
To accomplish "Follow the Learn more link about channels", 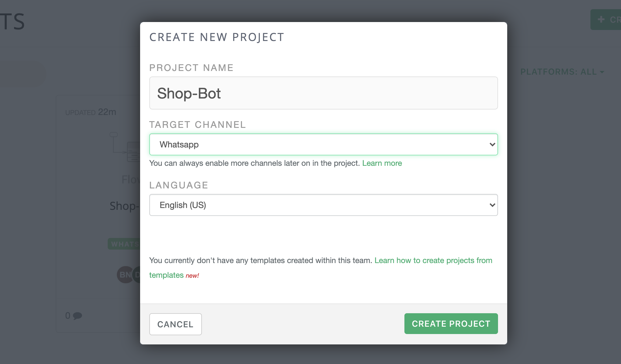I will (x=382, y=163).
